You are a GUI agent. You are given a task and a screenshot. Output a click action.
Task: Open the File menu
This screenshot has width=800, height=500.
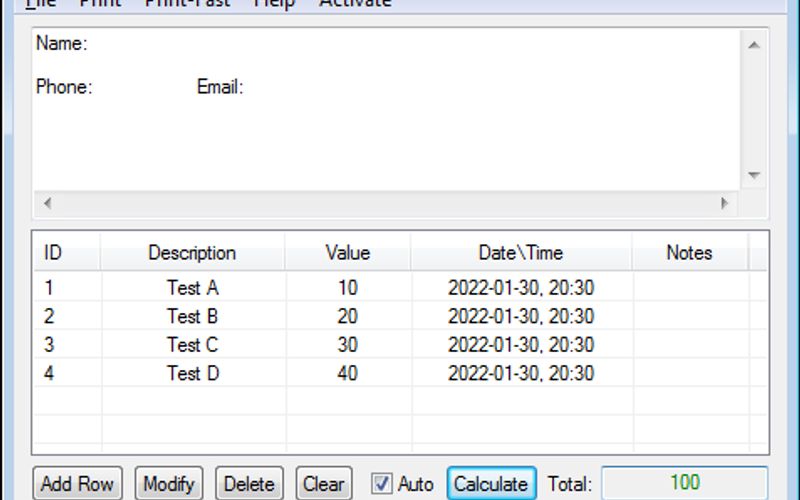pyautogui.click(x=40, y=3)
